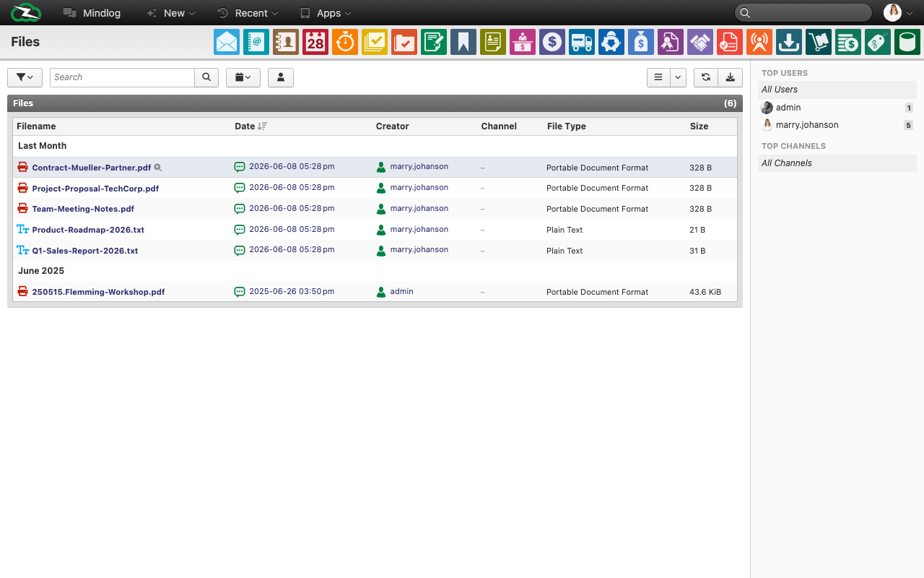Select All Users in Top Users

pyautogui.click(x=837, y=90)
